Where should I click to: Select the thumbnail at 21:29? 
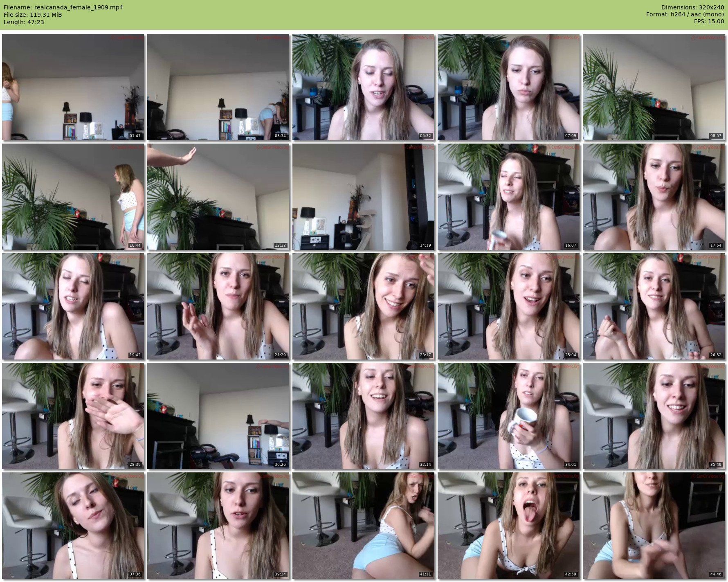(218, 306)
